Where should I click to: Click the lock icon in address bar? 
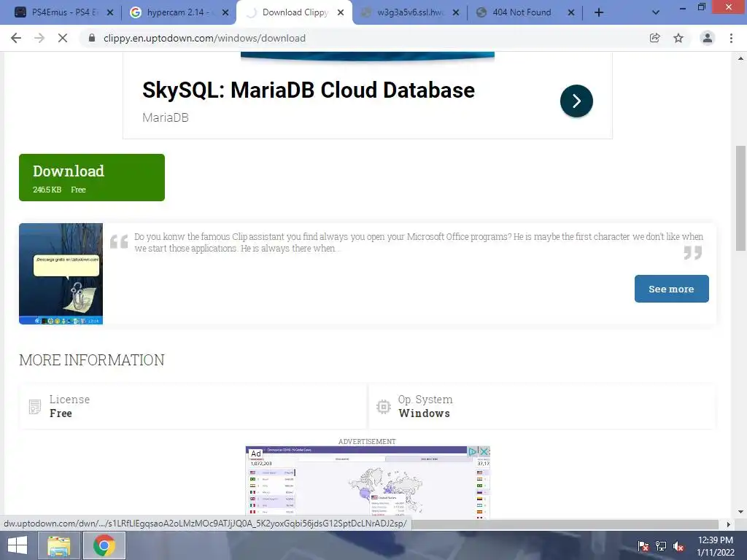coord(92,38)
